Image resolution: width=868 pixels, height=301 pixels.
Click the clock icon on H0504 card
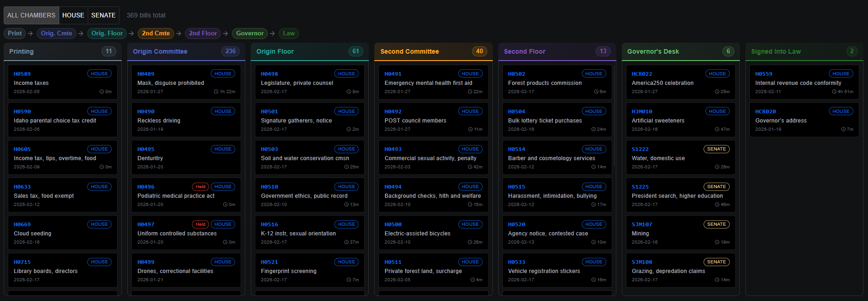[593, 129]
